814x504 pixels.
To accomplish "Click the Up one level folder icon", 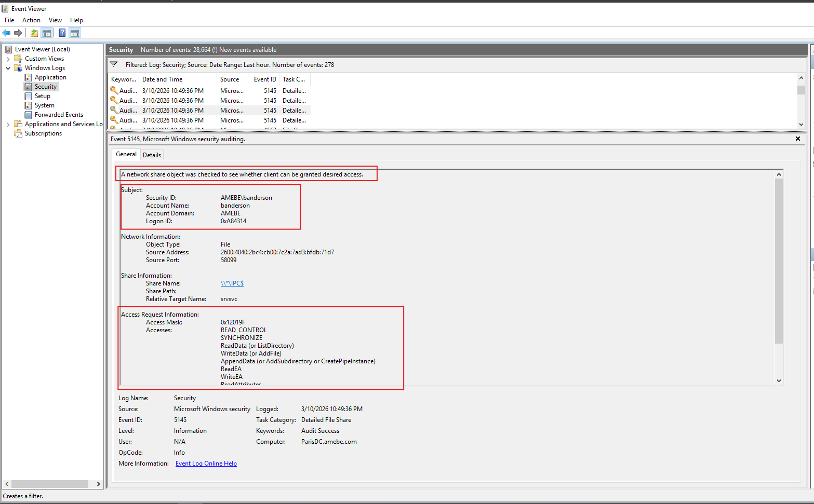I will pos(34,33).
